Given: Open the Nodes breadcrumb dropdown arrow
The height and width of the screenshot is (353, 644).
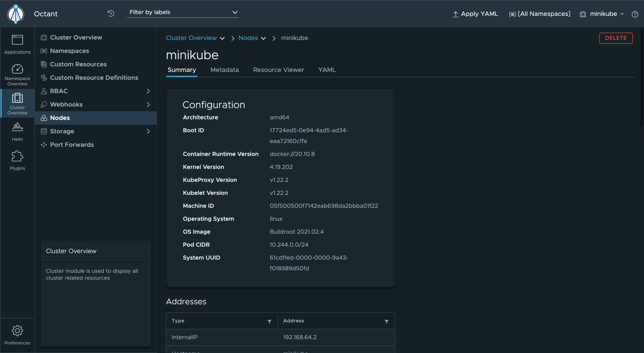Looking at the screenshot, I should [263, 38].
